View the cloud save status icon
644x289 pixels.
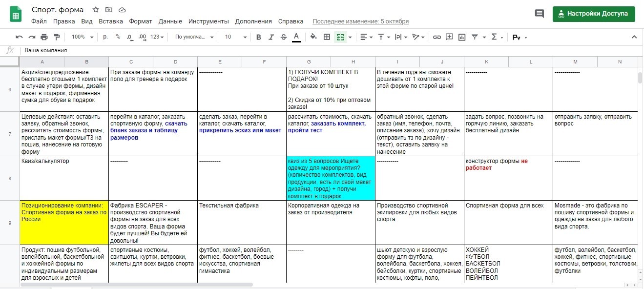(122, 10)
